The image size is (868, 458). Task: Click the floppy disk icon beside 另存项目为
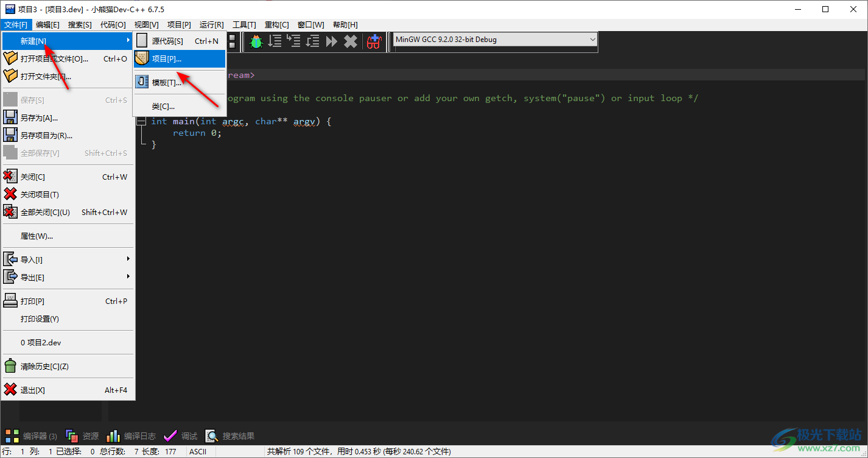click(10, 135)
